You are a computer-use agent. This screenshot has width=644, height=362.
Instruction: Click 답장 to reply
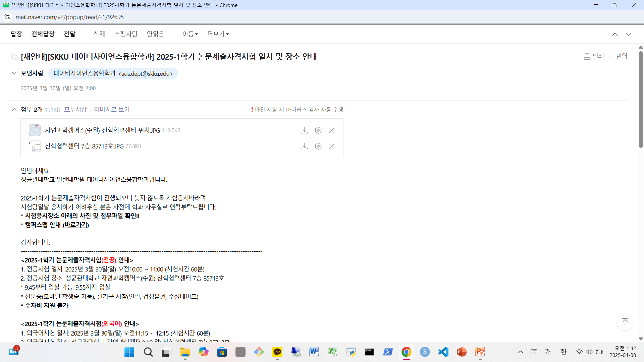(16, 34)
